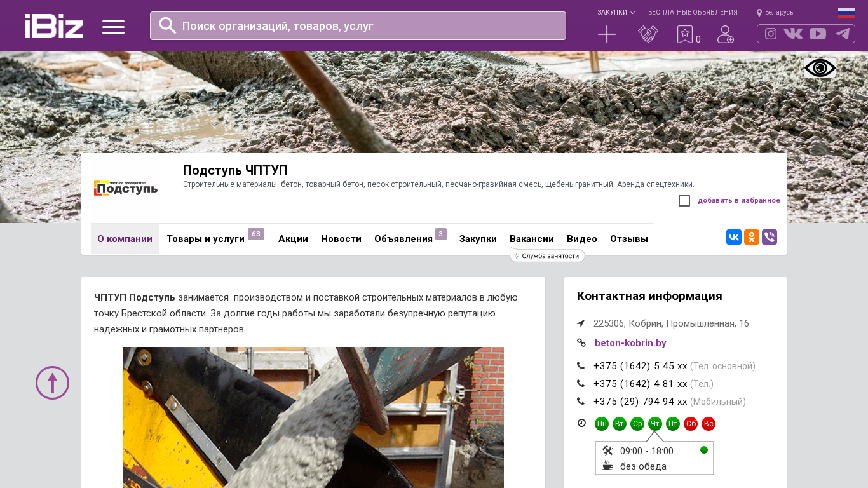This screenshot has height=488, width=868.
Task: Select Sunday (Вс) day off
Action: 709,424
